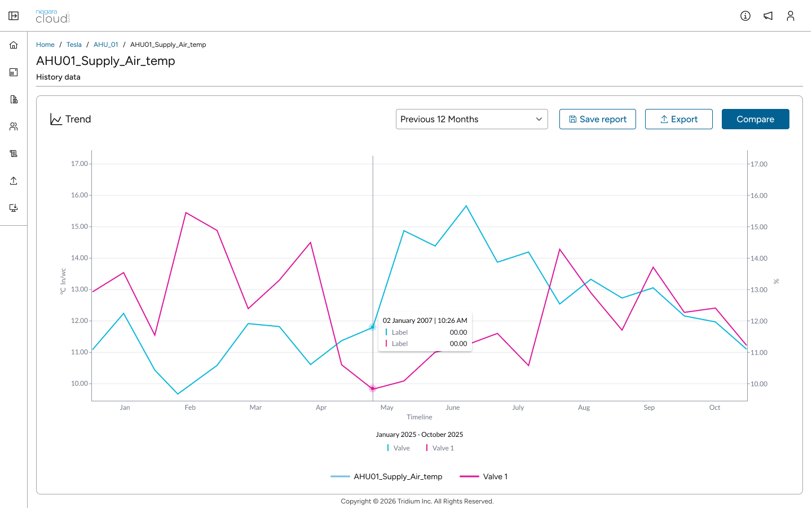
Task: Click the right axis 10.00 value
Action: [759, 384]
